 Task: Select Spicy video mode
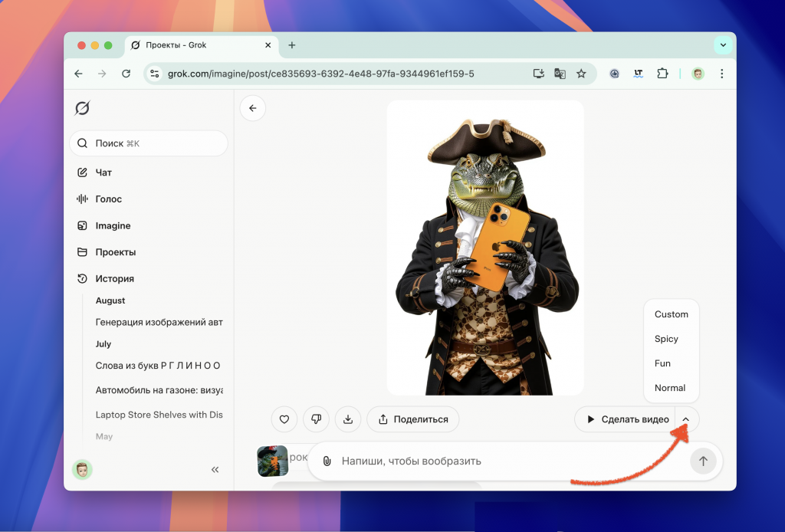click(666, 339)
